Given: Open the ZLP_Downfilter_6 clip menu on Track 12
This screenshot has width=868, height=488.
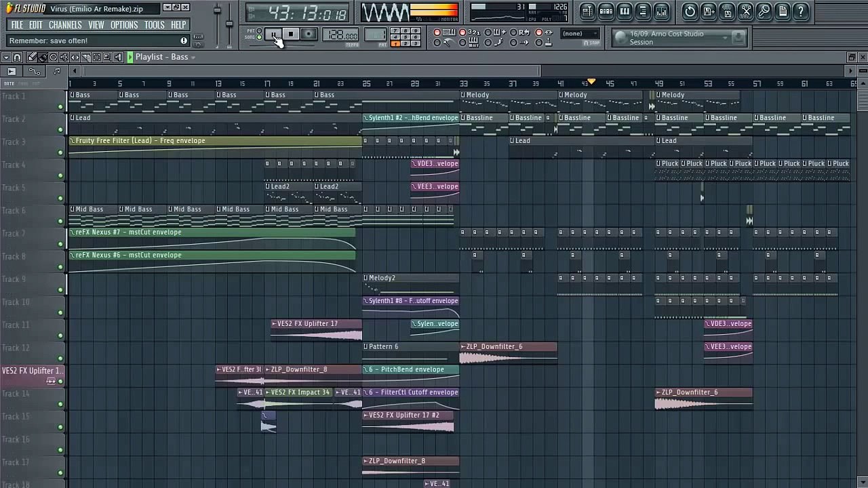Looking at the screenshot, I should (463, 346).
